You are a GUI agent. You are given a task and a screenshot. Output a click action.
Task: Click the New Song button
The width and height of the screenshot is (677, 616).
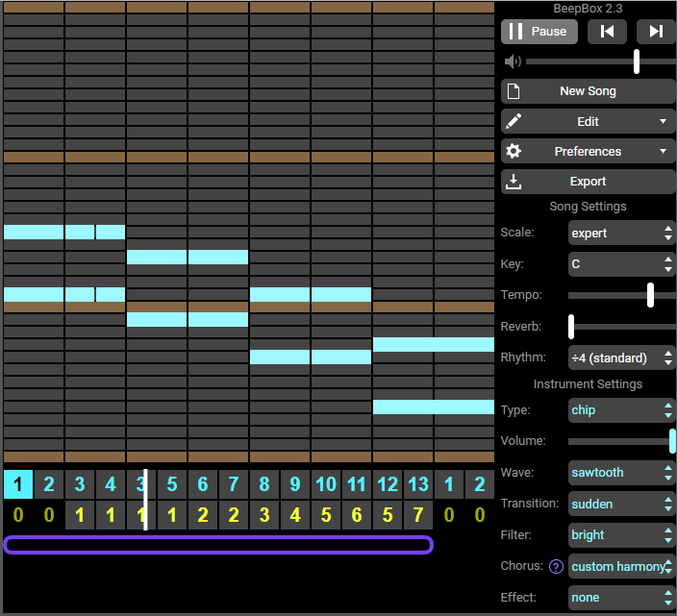coord(589,91)
